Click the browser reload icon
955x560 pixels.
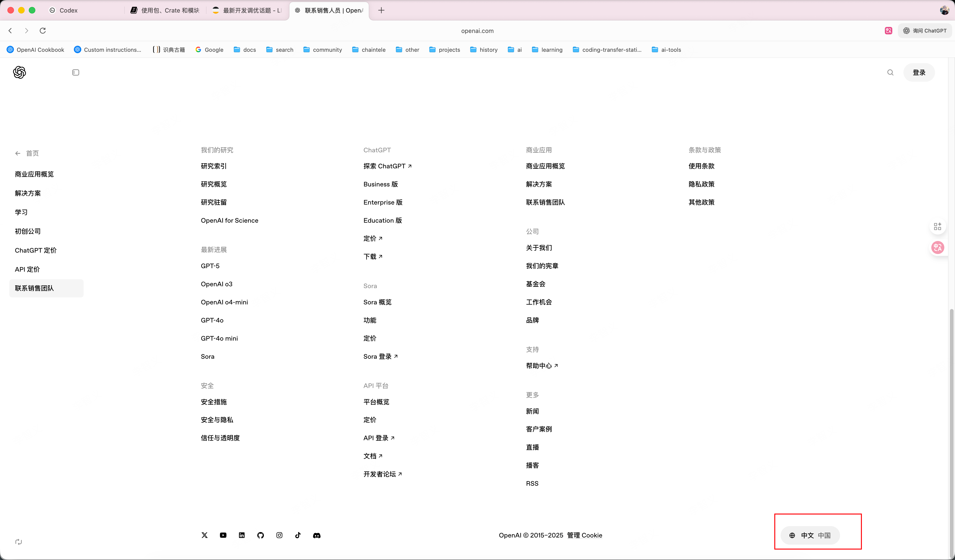[x=43, y=31]
